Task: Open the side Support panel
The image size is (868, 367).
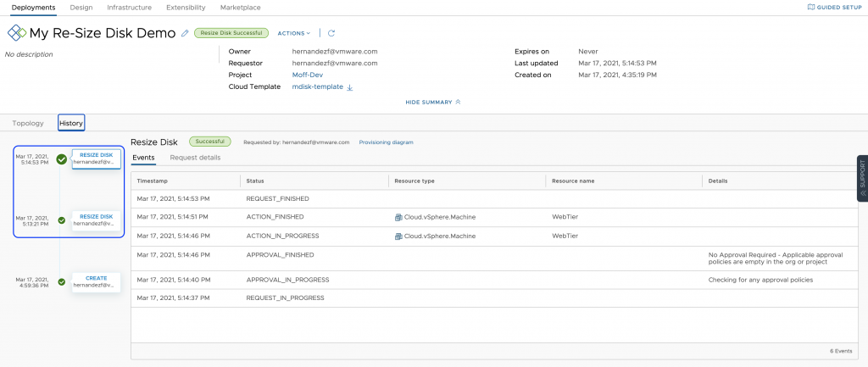Action: click(x=862, y=178)
